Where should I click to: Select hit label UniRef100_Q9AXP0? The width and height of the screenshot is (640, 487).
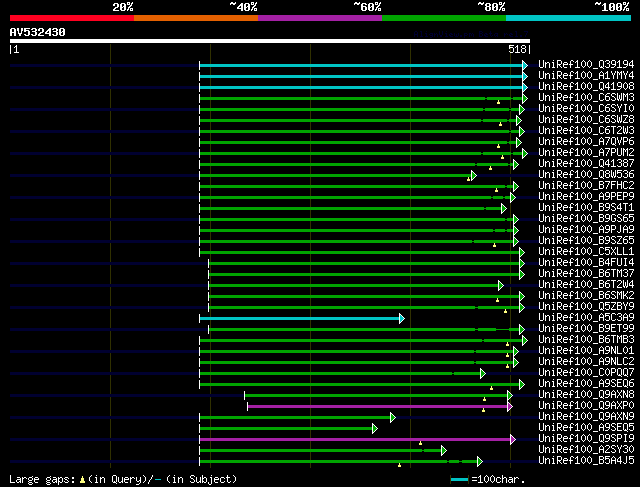coord(586,406)
